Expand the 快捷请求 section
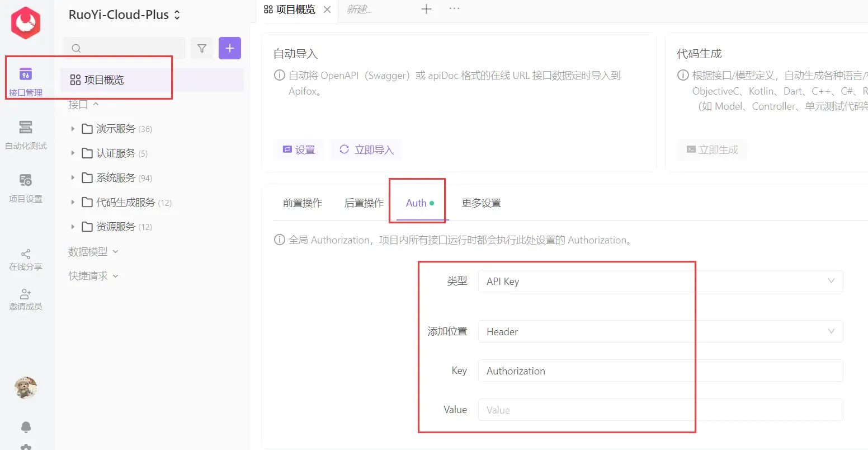 click(93, 276)
